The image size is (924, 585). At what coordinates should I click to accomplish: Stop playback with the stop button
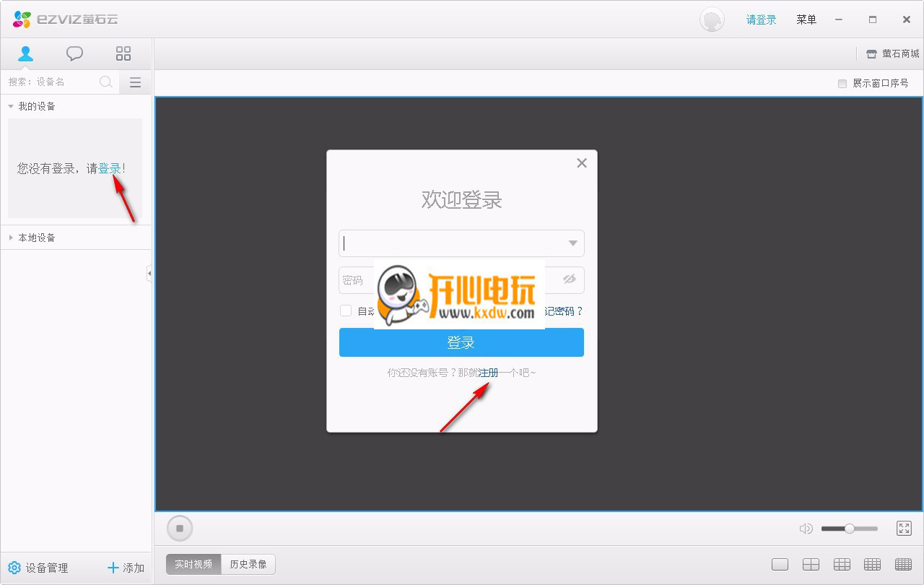click(180, 528)
